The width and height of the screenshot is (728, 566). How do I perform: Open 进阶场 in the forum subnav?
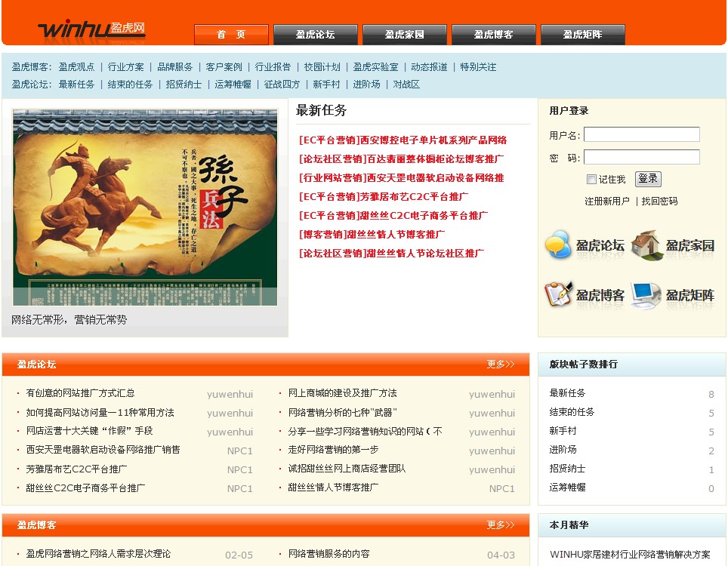(x=366, y=84)
